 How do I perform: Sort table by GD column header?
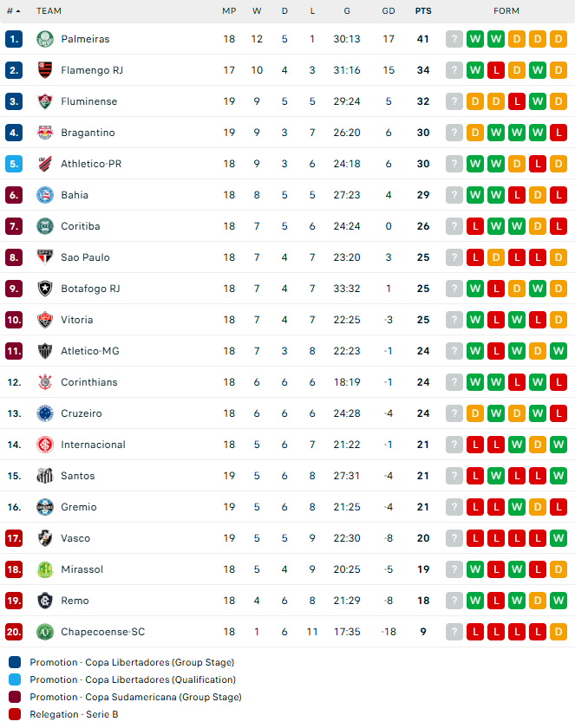pyautogui.click(x=389, y=11)
